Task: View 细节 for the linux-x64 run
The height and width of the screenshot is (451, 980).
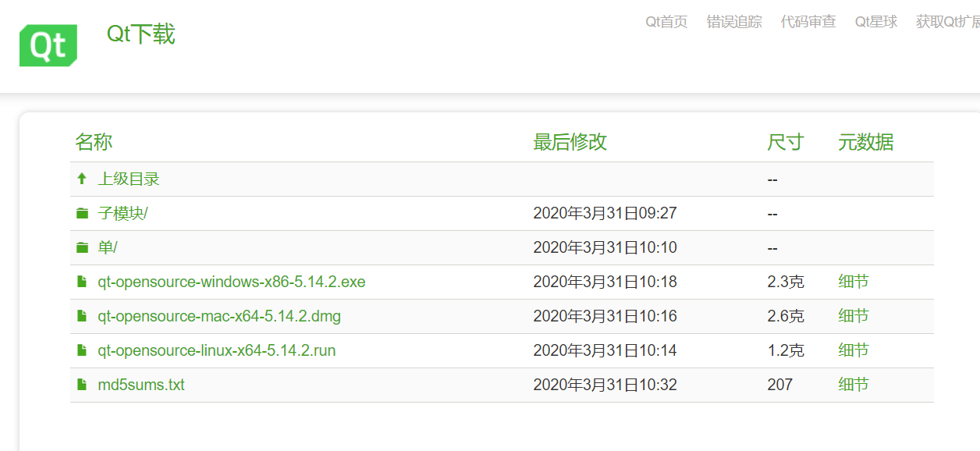Action: point(854,350)
